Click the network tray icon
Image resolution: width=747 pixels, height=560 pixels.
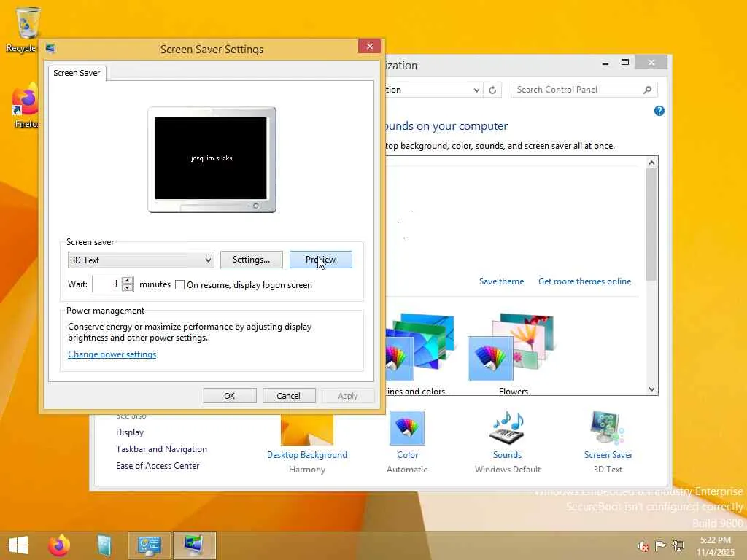pos(678,545)
